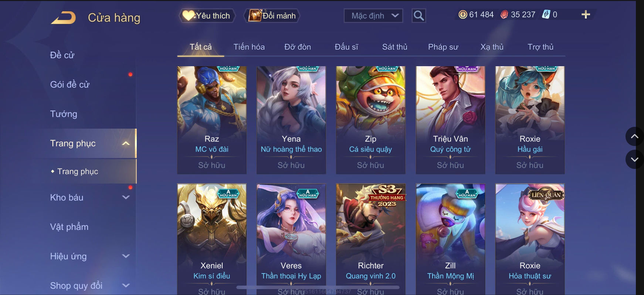Open the search magnifier icon

[418, 16]
